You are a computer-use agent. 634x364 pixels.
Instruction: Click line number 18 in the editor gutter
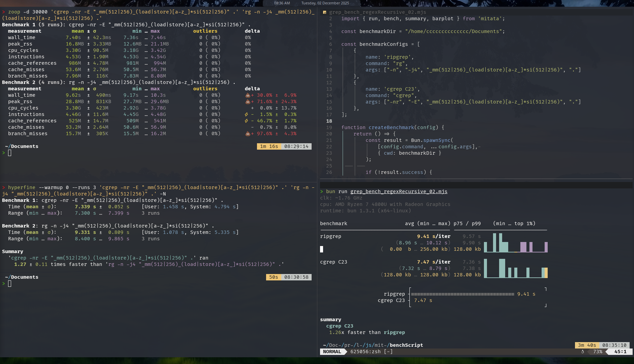coord(329,121)
